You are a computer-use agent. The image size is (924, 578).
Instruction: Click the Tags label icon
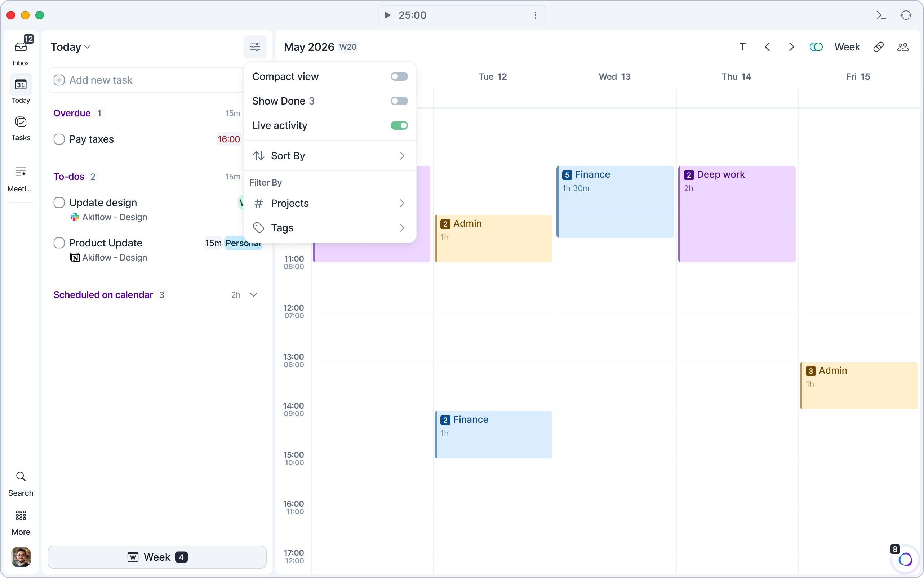[259, 227]
